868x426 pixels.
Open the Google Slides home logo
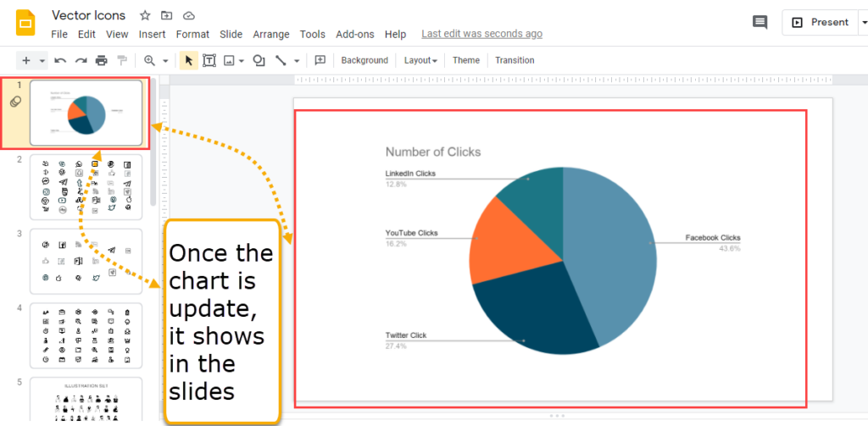coord(25,23)
